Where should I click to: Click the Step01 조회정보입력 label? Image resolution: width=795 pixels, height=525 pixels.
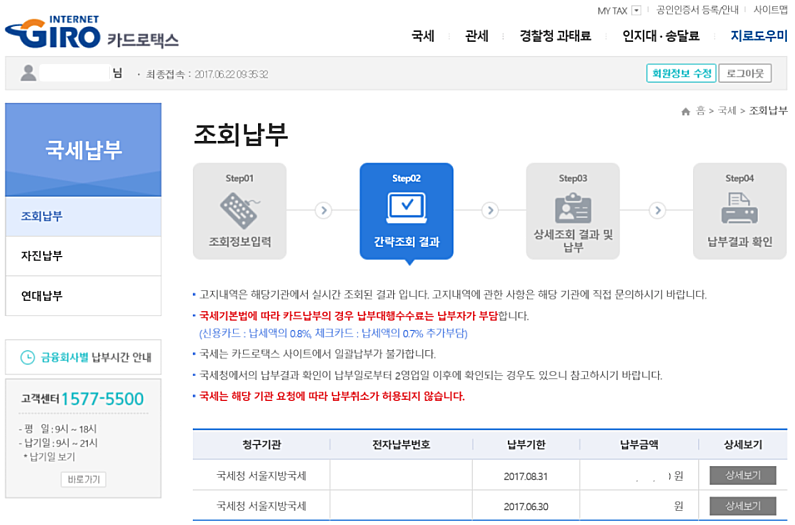pyautogui.click(x=239, y=242)
